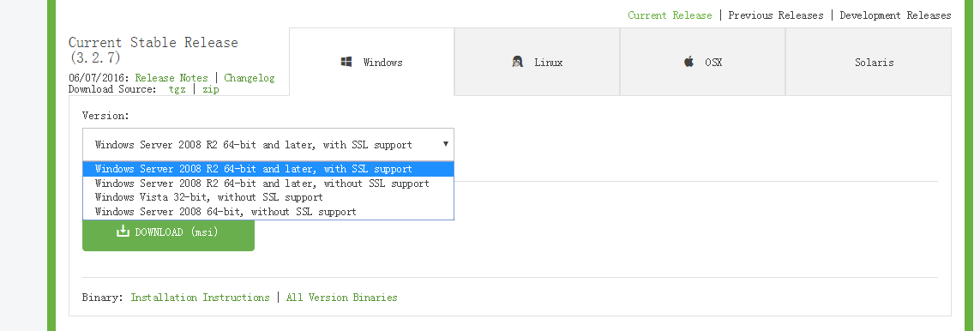This screenshot has height=331, width=980.
Task: Switch to the Linux tab
Action: [x=537, y=62]
